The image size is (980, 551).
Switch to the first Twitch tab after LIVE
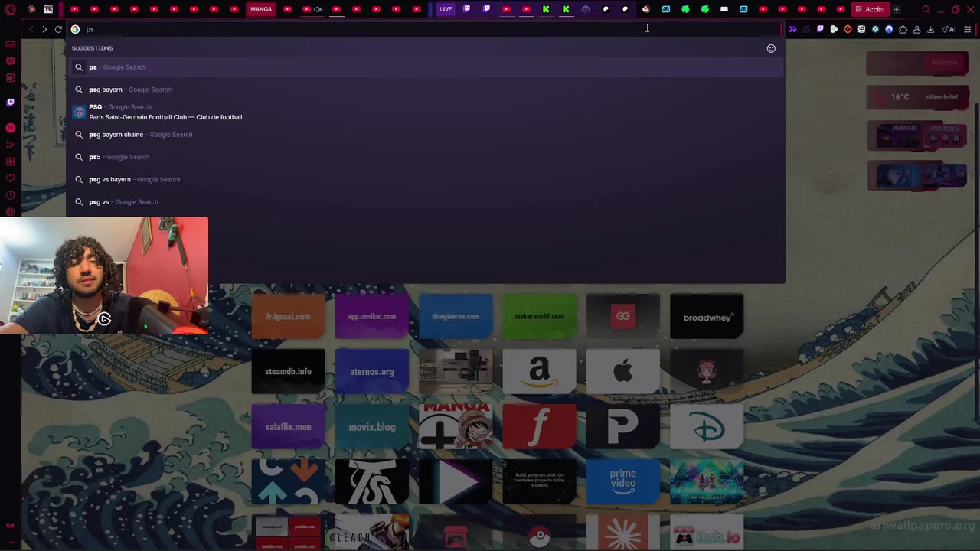[466, 9]
